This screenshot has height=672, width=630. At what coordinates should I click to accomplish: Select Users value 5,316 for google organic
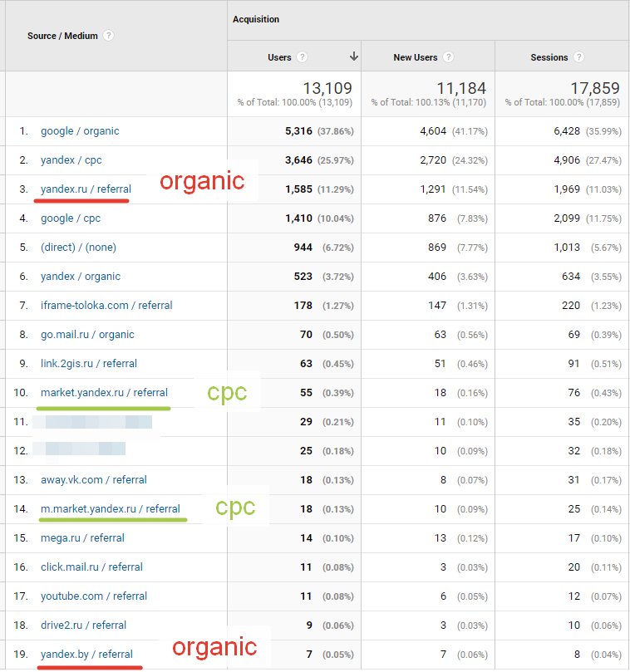point(299,131)
